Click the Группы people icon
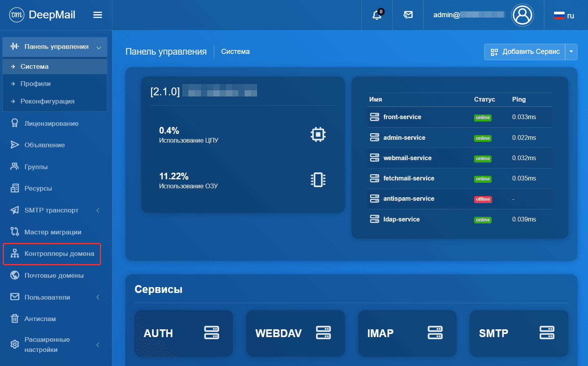The height and width of the screenshot is (366, 588). pos(15,166)
